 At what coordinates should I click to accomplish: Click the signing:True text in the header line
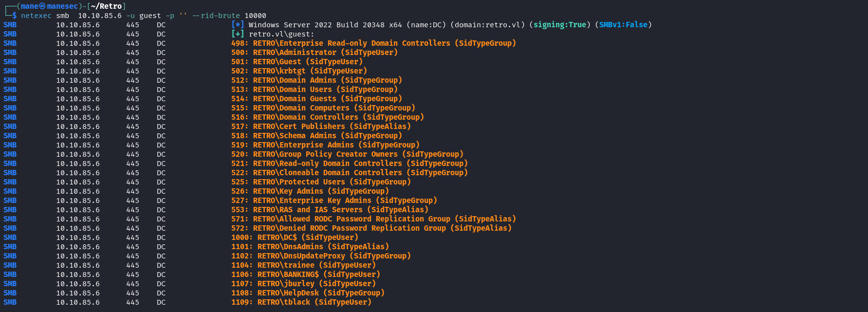[559, 25]
